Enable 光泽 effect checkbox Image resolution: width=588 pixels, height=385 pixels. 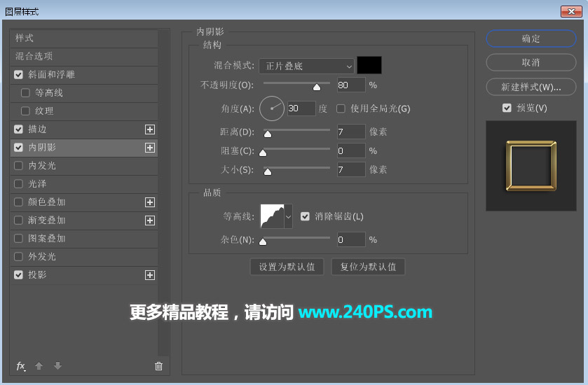pos(18,184)
